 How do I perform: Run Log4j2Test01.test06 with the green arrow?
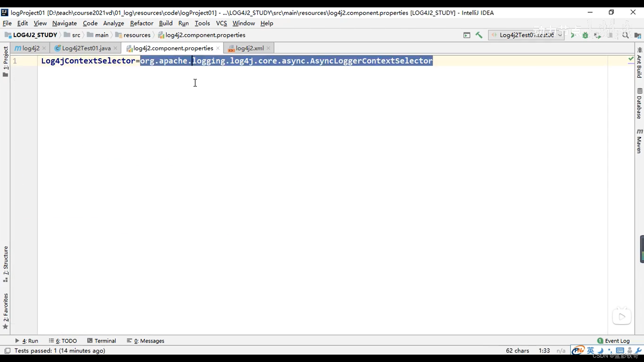point(573,35)
